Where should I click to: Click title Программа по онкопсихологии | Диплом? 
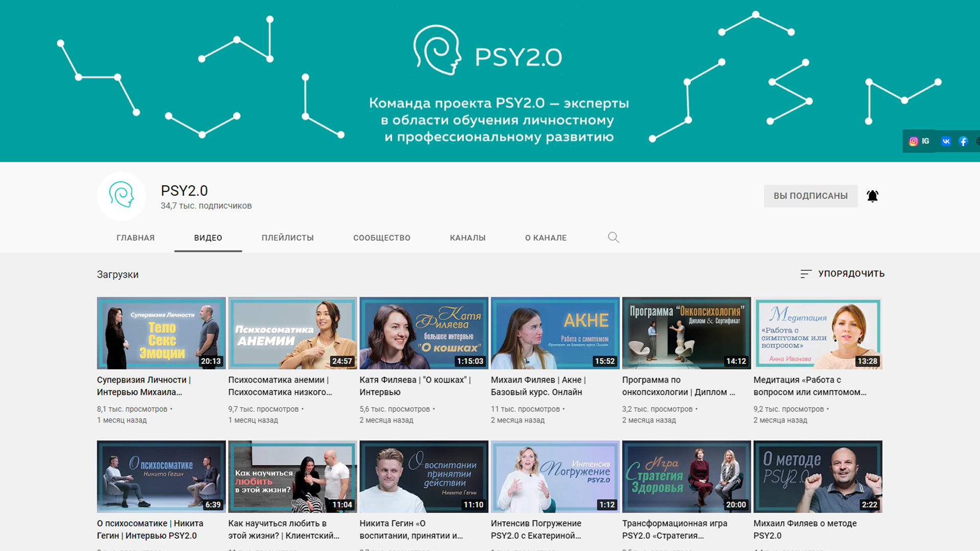pos(679,386)
